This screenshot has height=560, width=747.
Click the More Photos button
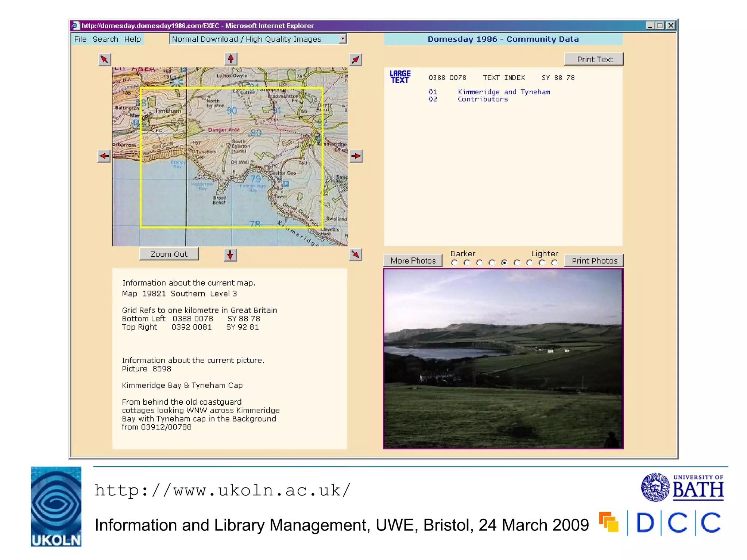pos(413,261)
